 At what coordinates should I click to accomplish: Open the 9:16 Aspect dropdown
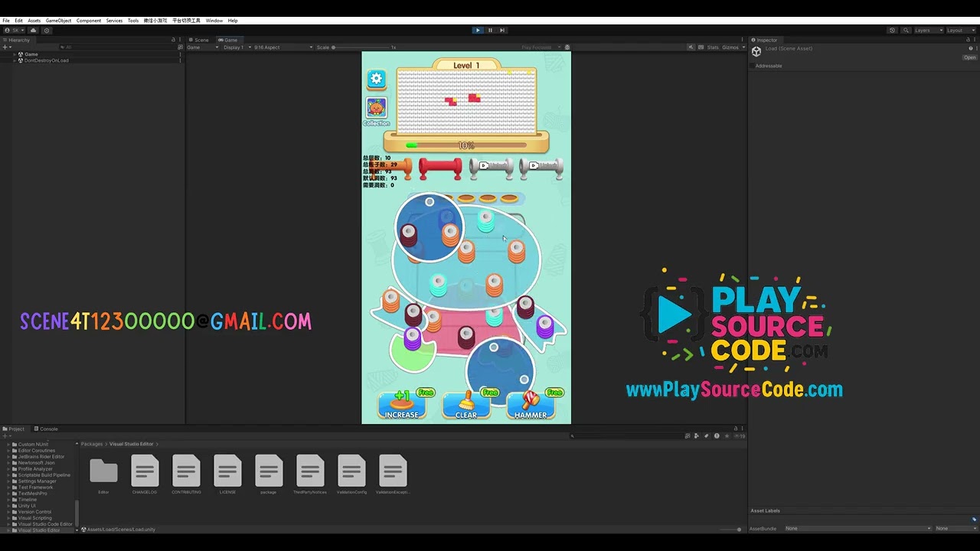click(283, 47)
